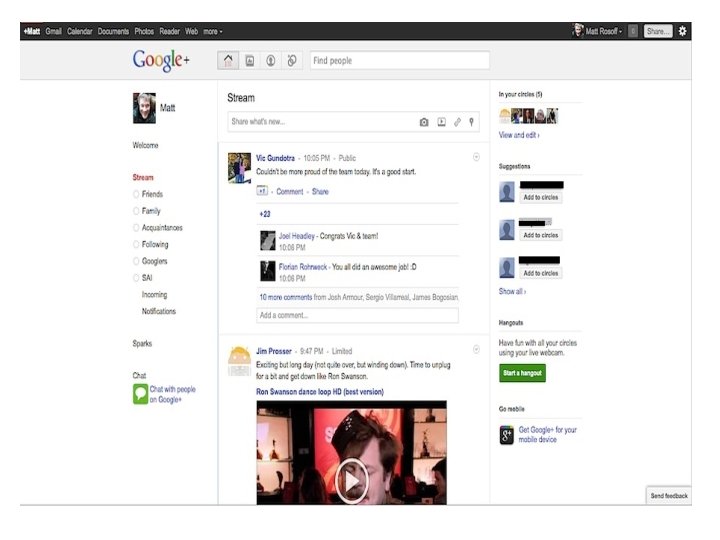Open settings gear in the top bar
Screen dimensions: 720x540
[682, 31]
